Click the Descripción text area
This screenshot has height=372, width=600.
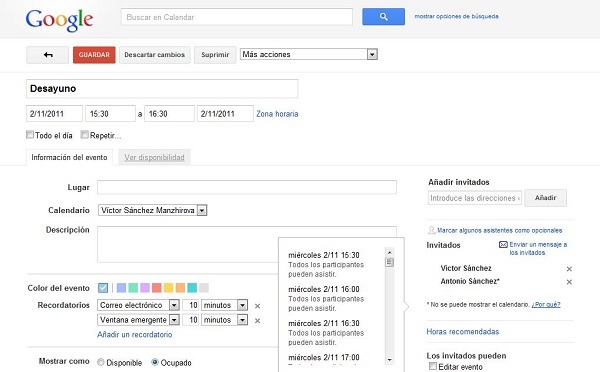pyautogui.click(x=247, y=244)
